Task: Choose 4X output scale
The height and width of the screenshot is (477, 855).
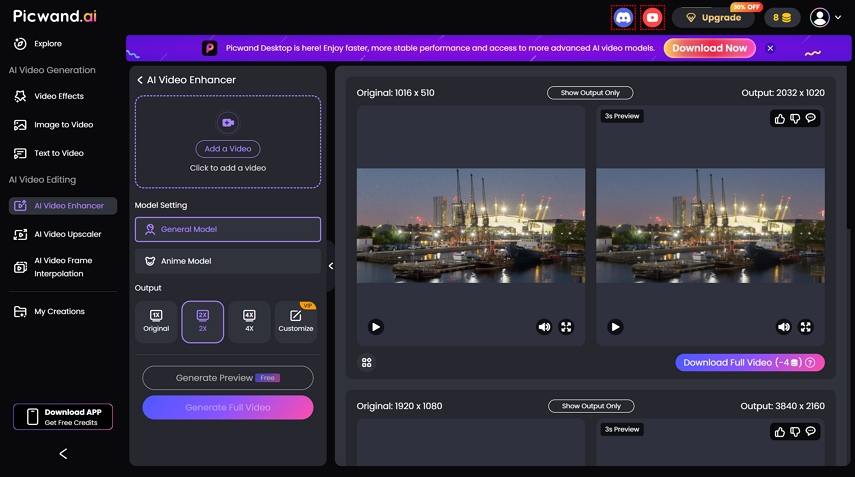Action: point(249,322)
